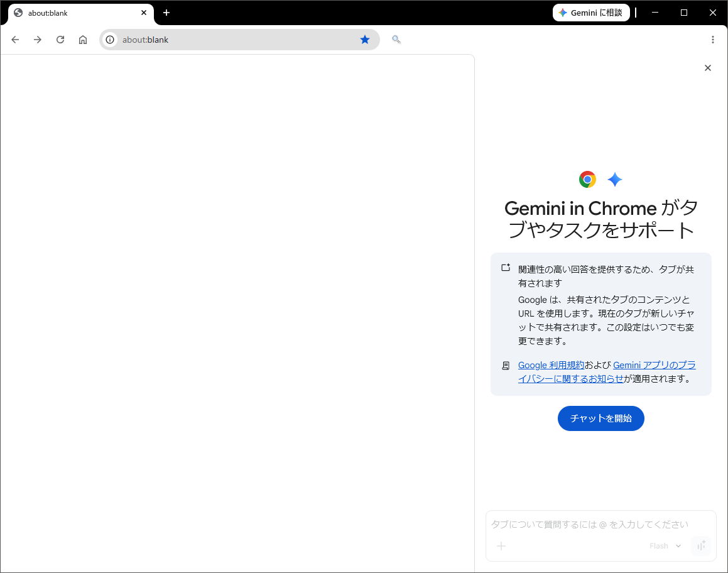Go forward using the forward arrow
Screen dimensions: 728x573
(x=38, y=40)
